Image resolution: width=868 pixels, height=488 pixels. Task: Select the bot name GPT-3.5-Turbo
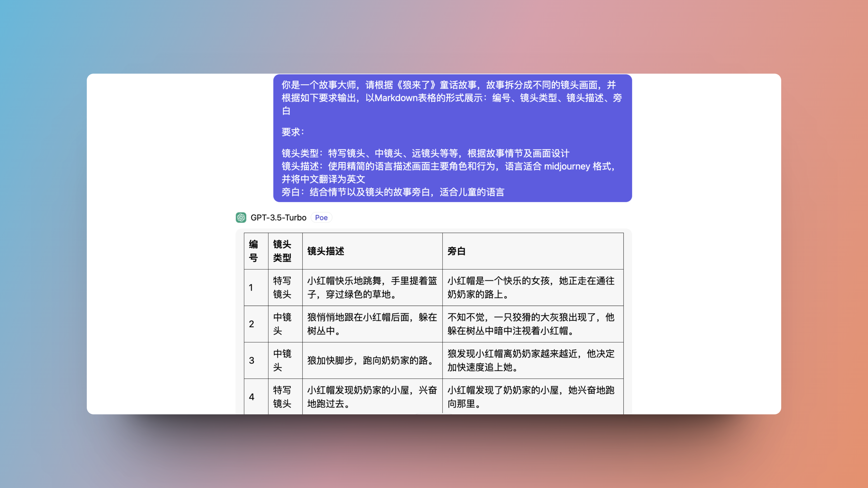click(x=278, y=218)
